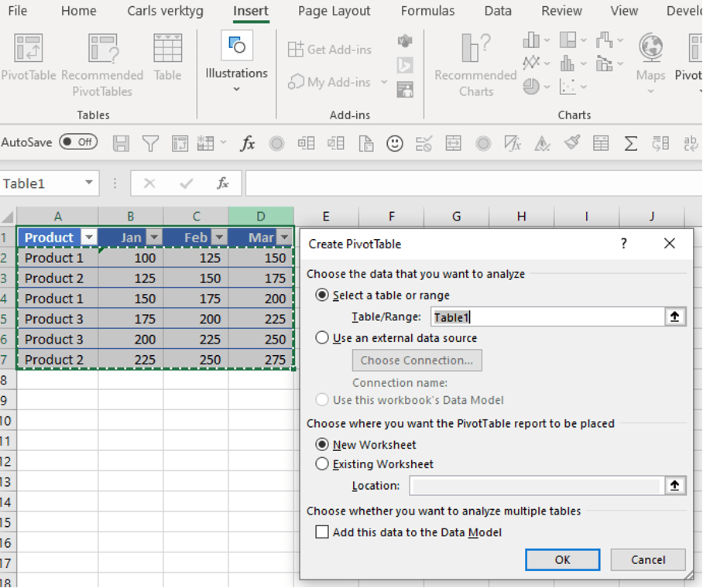This screenshot has width=703, height=588.
Task: Collapse dialog via Table/Range selector arrow
Action: click(675, 317)
